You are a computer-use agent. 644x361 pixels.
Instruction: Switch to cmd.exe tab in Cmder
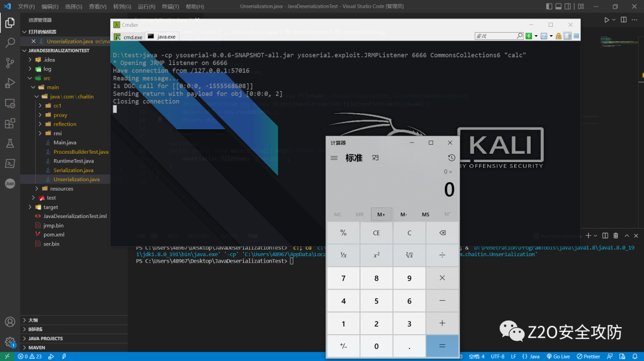(129, 37)
